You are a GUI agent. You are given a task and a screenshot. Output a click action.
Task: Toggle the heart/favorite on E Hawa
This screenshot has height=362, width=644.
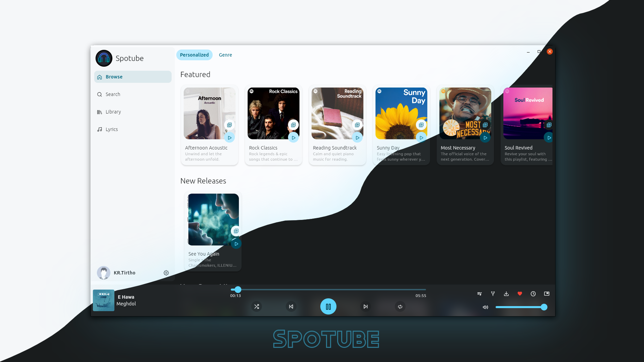tap(520, 294)
